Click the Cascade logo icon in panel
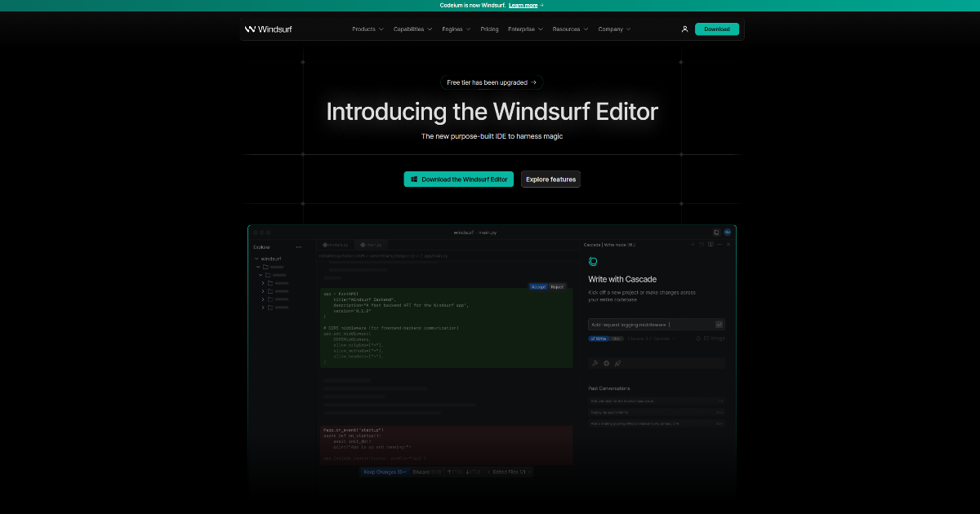980x514 pixels. click(593, 262)
